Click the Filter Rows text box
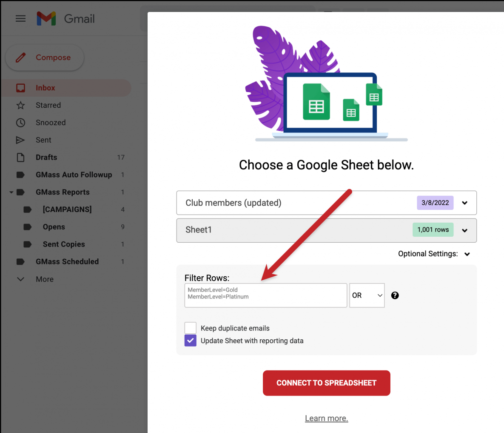This screenshot has height=433, width=504. pos(265,295)
